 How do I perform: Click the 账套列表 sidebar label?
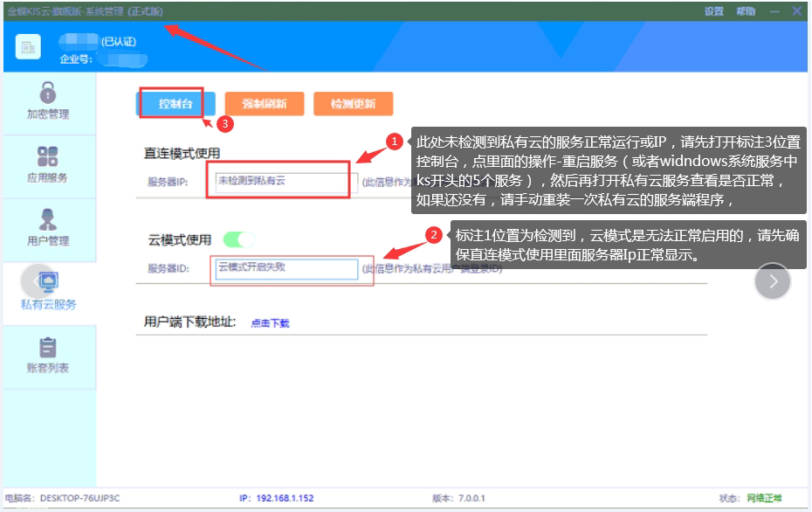(x=48, y=368)
